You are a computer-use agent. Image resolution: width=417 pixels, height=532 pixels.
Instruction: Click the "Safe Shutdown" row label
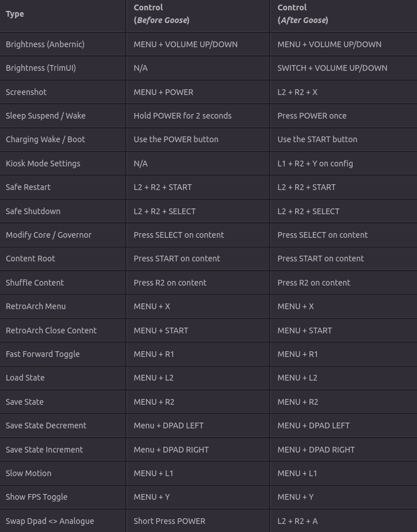(33, 211)
